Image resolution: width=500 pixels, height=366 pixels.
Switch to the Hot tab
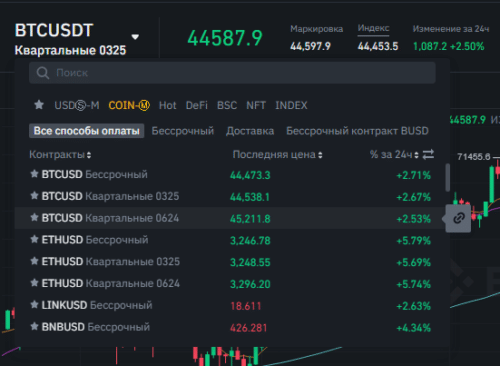(167, 105)
